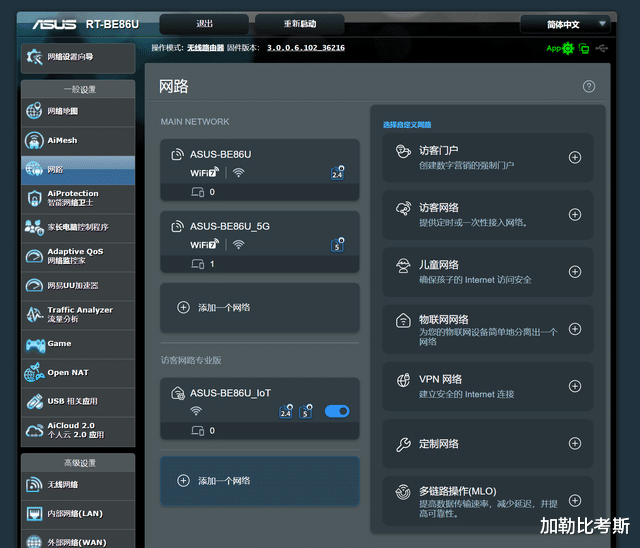The width and height of the screenshot is (640, 548).
Task: Add a Kids Network with plus icon
Action: tap(575, 272)
